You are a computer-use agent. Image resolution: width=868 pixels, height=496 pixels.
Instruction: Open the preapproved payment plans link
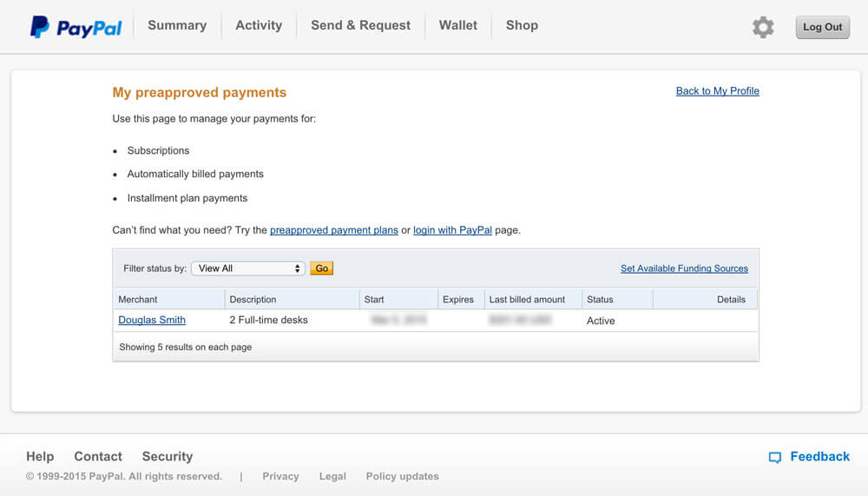point(334,230)
